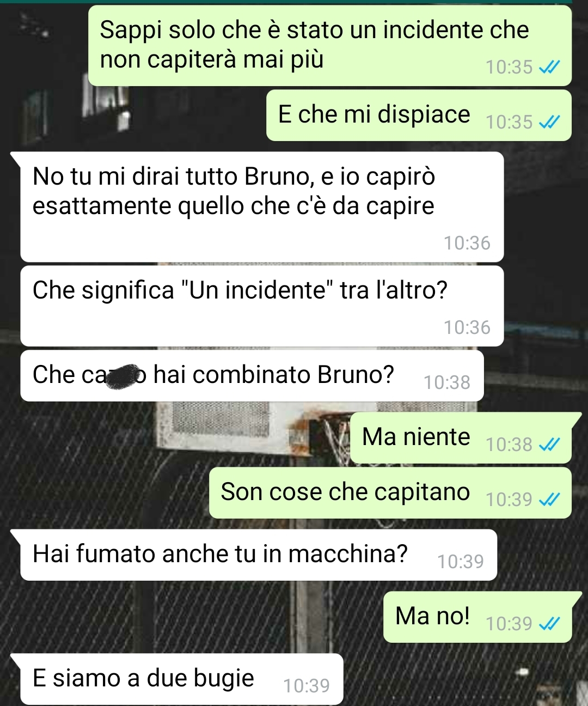The height and width of the screenshot is (706, 588).
Task: Click the double-check icon on 'Ma no!' message
Action: pyautogui.click(x=549, y=624)
